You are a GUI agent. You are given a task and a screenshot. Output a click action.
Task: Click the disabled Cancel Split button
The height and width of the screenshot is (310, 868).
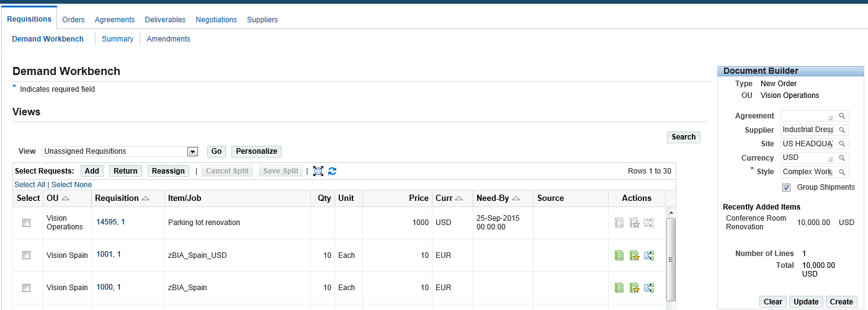coord(227,171)
